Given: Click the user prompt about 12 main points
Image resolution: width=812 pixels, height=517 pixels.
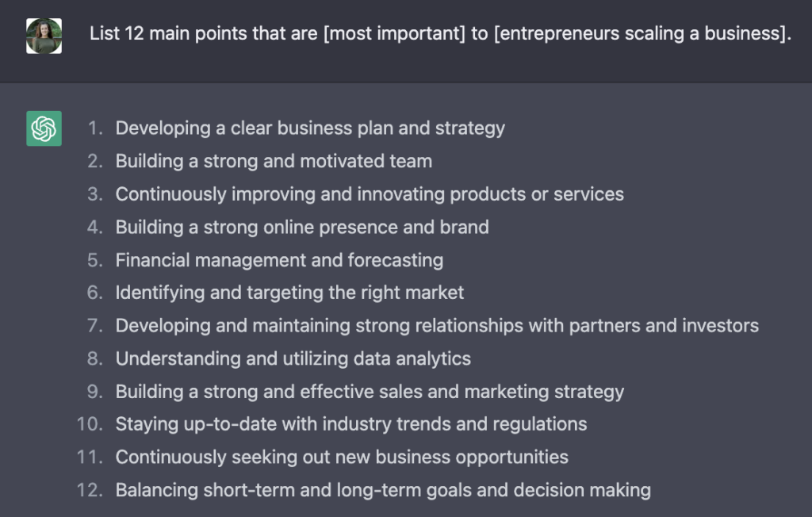Looking at the screenshot, I should click(440, 33).
